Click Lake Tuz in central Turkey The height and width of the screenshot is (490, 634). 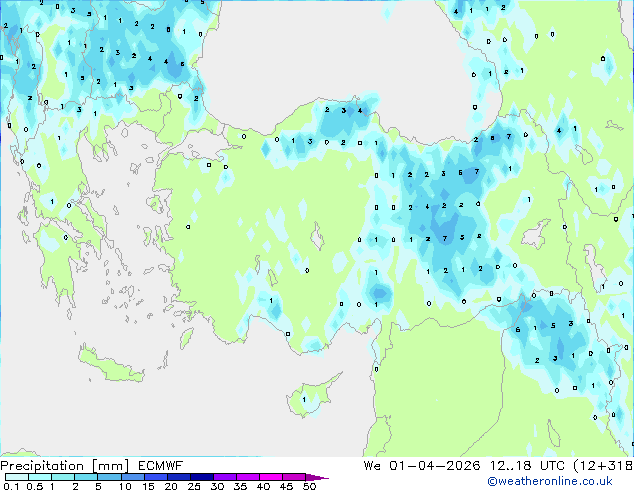point(317,237)
